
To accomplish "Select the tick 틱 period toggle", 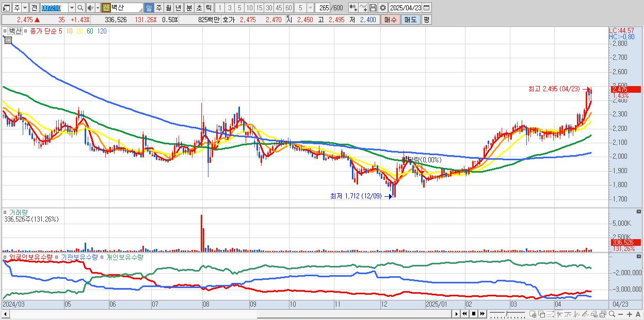I will coord(208,8).
